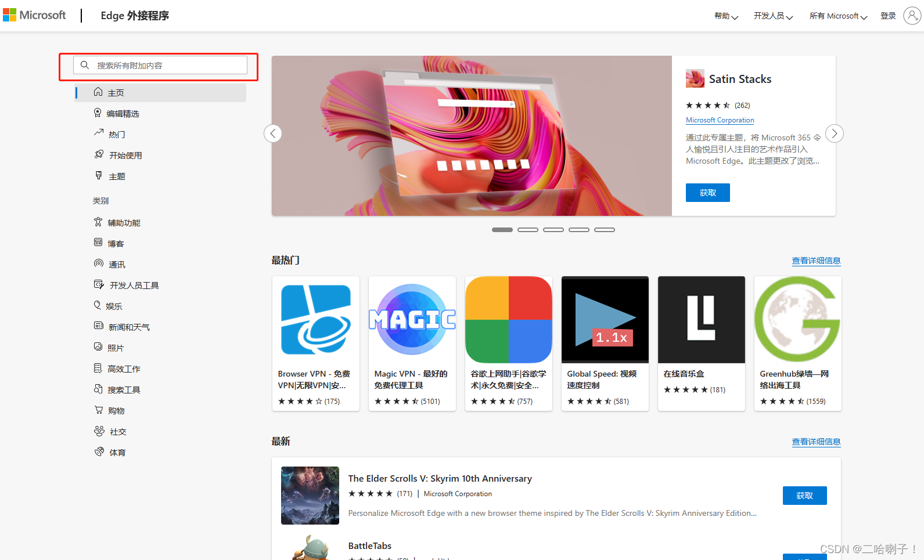Get the Skyrim 10th Anniversary theme
Image resolution: width=924 pixels, height=560 pixels.
point(804,496)
